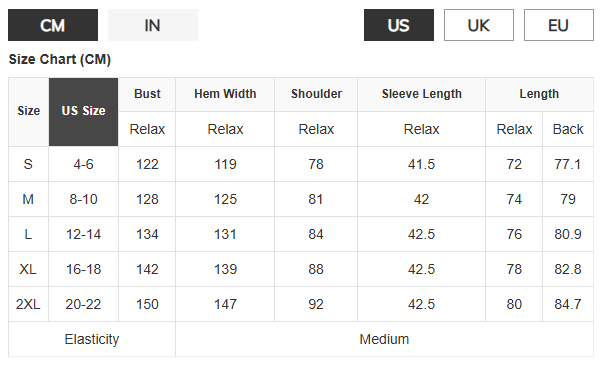This screenshot has height=370, width=607.
Task: Click the Medium elasticity value
Action: [384, 339]
